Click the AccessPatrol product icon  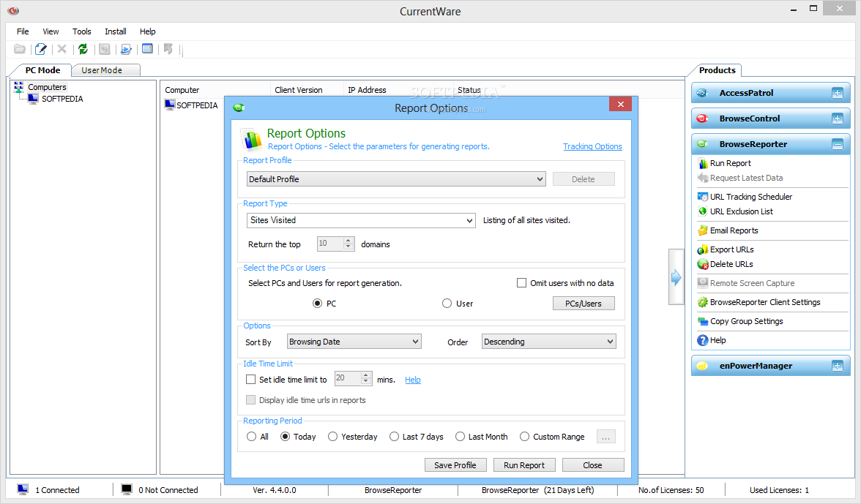pos(702,93)
